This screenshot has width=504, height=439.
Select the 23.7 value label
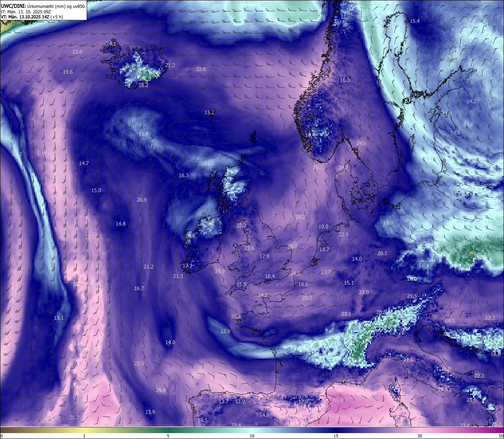326,272
